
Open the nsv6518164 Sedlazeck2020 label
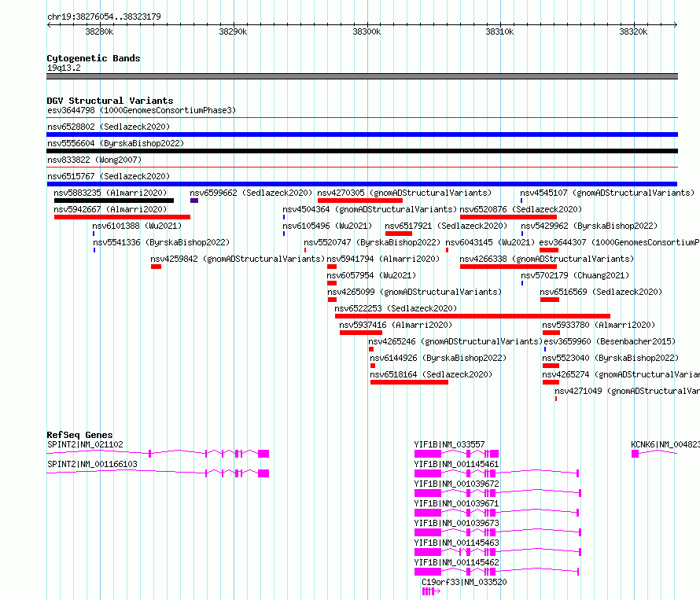pos(431,374)
